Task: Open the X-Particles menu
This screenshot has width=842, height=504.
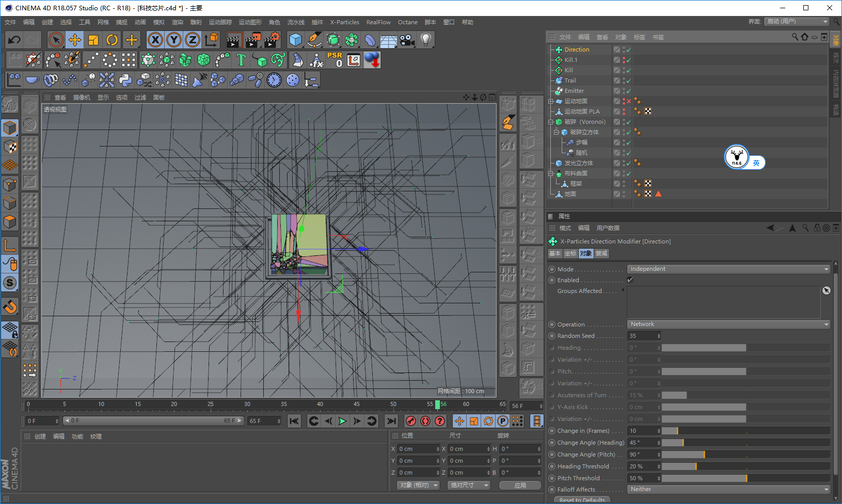Action: click(x=345, y=22)
